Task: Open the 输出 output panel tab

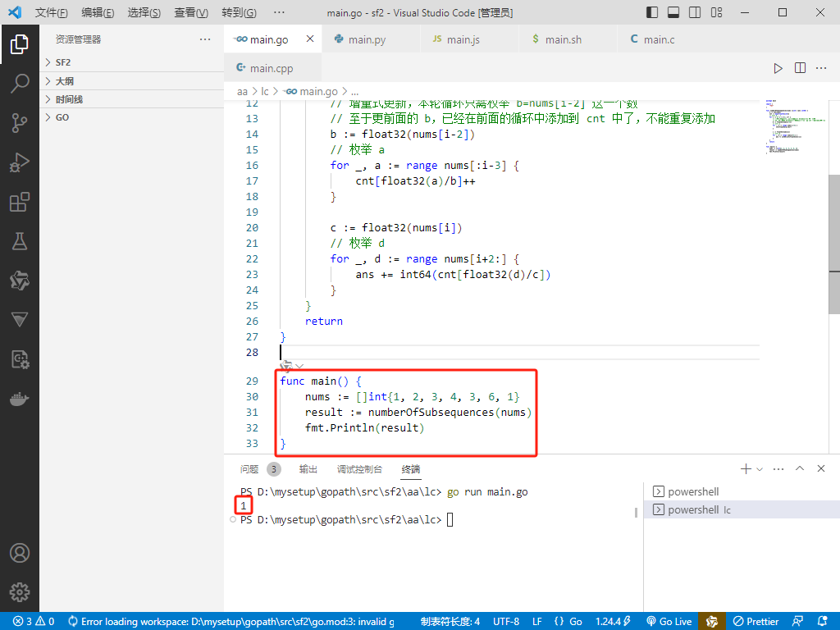Action: (x=308, y=469)
